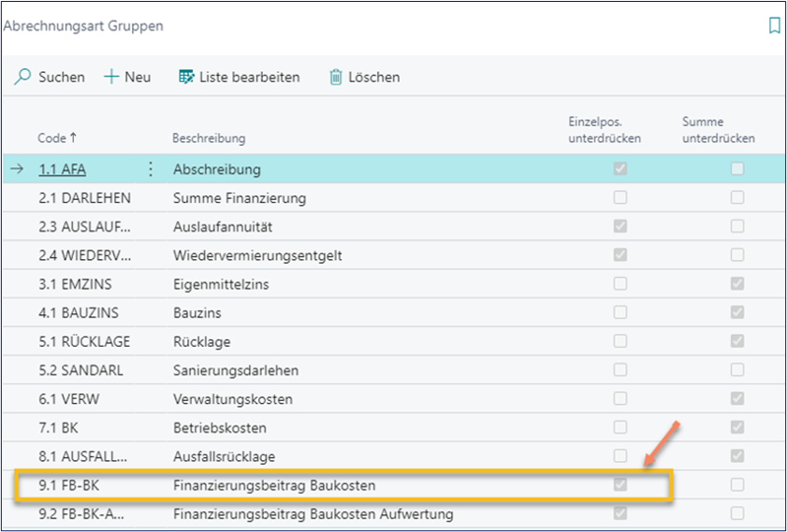
Task: Select the 5.2 SANDARL code cell
Action: (x=80, y=370)
